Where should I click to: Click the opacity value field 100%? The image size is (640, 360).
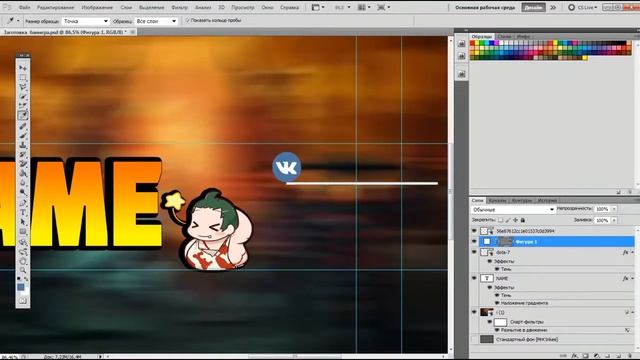click(x=602, y=209)
